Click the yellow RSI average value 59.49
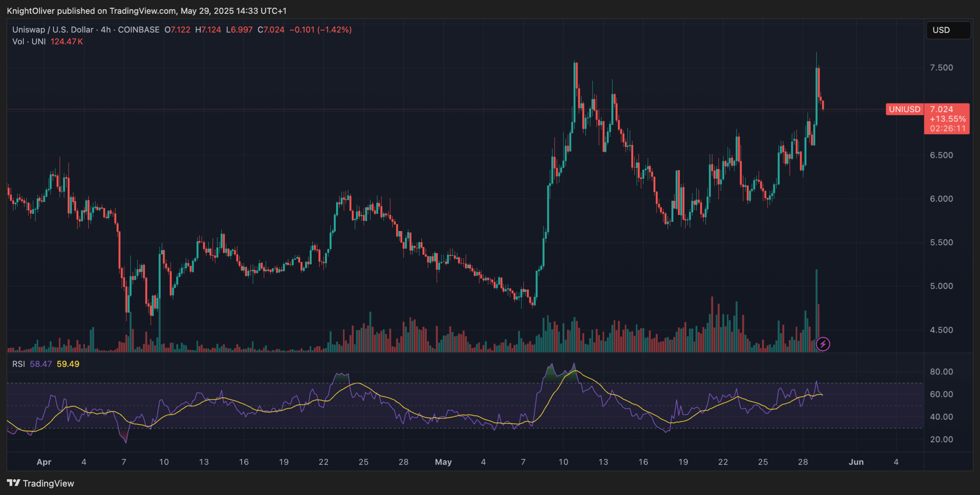The image size is (980, 495). pyautogui.click(x=68, y=364)
